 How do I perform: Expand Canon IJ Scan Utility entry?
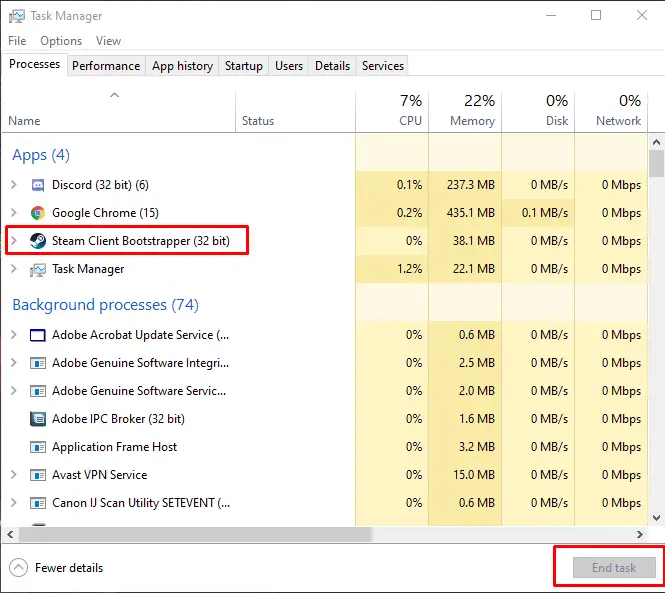pyautogui.click(x=14, y=503)
